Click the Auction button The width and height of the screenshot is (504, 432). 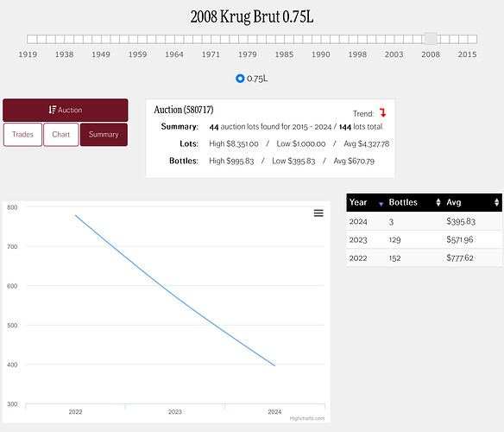click(x=66, y=110)
